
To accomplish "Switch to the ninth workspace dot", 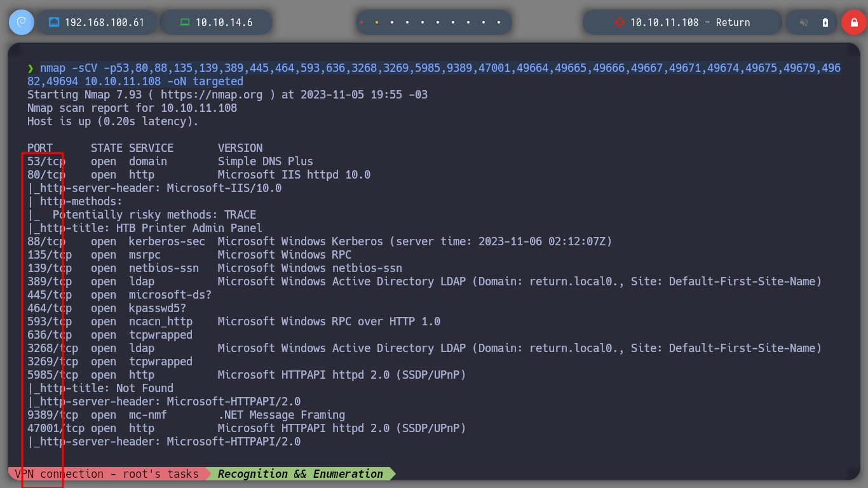I will (x=484, y=22).
